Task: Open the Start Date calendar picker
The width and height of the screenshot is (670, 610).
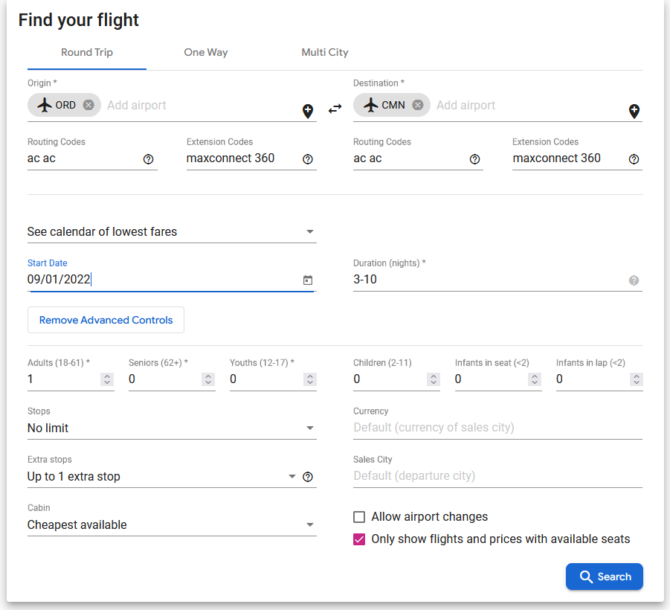Action: [308, 280]
